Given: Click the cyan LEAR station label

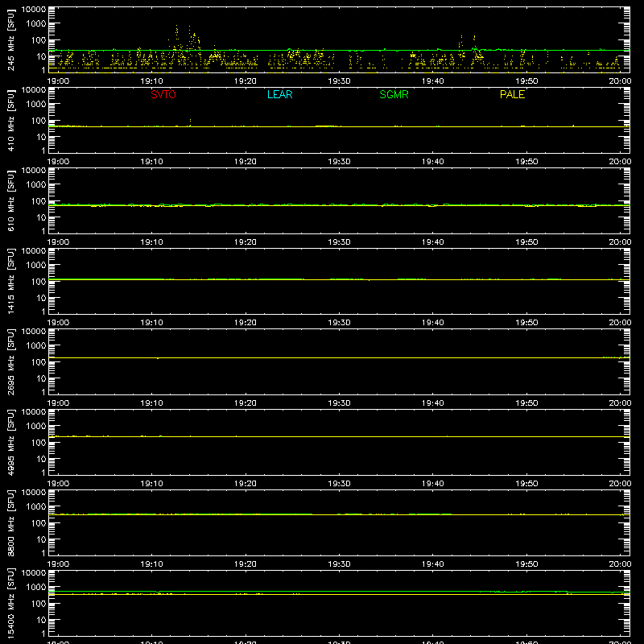Looking at the screenshot, I should click(279, 94).
